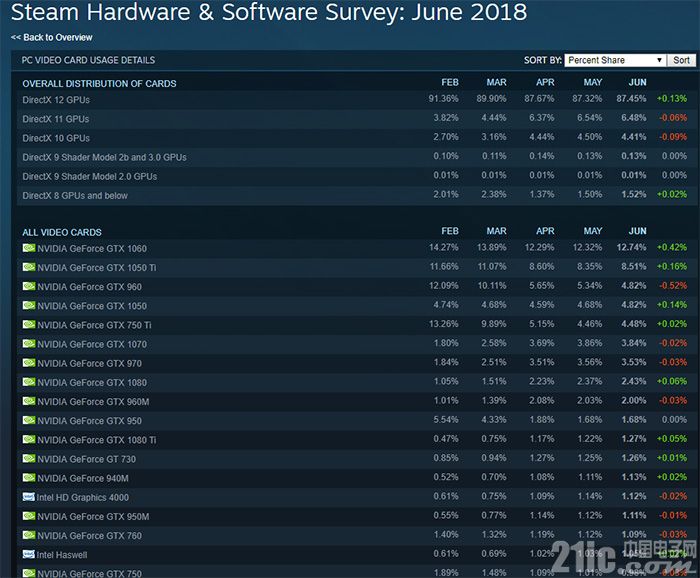Click MAY column header in all video cards
The image size is (700, 578).
[593, 231]
